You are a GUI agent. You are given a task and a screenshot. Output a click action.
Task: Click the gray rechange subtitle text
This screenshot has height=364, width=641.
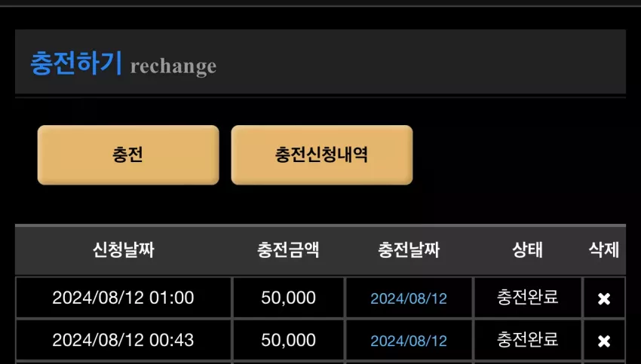coord(173,66)
